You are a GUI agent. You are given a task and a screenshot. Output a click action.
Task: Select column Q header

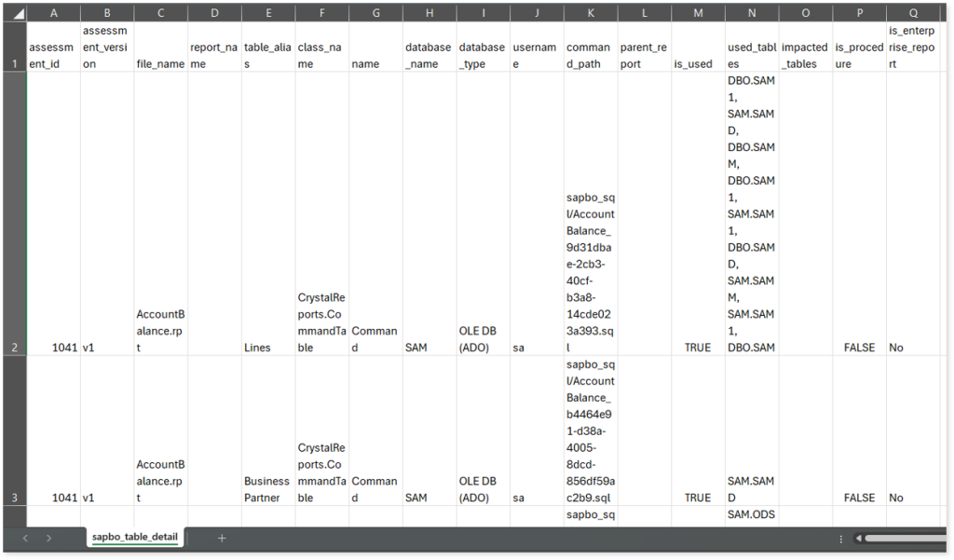point(913,13)
